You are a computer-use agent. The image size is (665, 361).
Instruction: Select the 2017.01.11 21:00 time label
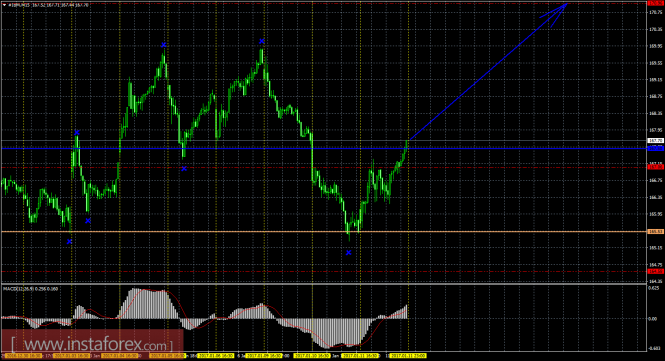(x=408, y=355)
